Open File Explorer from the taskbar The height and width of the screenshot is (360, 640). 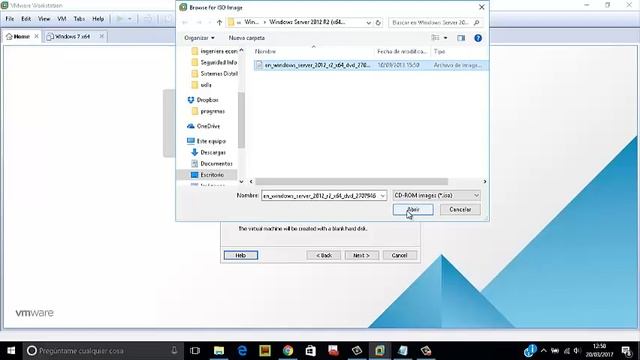point(219,351)
